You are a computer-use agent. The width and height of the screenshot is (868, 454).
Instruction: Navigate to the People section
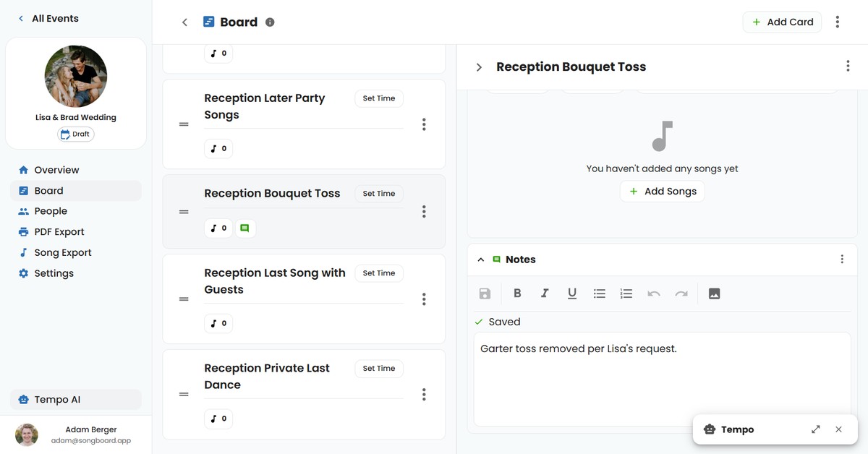click(49, 210)
